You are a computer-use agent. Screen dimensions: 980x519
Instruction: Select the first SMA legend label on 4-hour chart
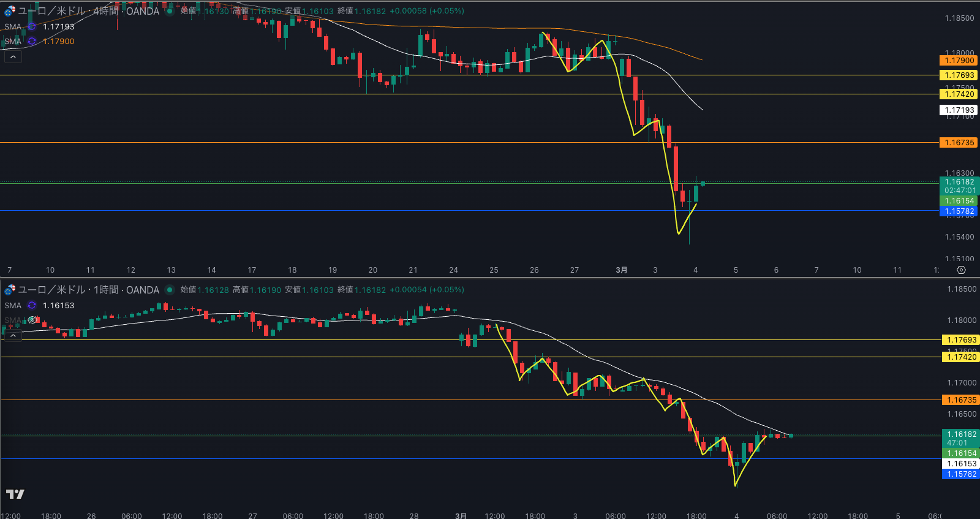tap(13, 27)
